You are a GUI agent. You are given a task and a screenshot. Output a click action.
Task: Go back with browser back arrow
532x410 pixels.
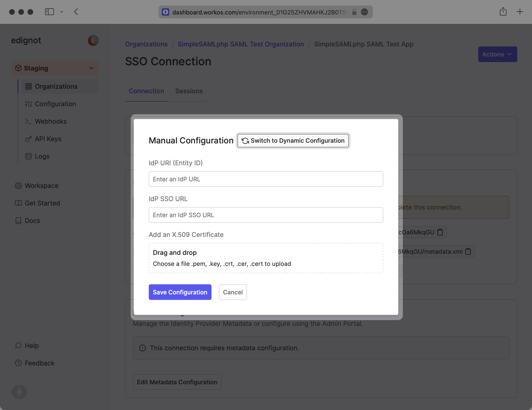[76, 12]
